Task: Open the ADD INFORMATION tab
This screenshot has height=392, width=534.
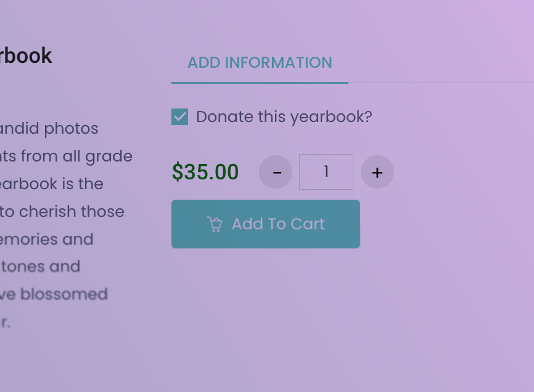Action: click(260, 63)
